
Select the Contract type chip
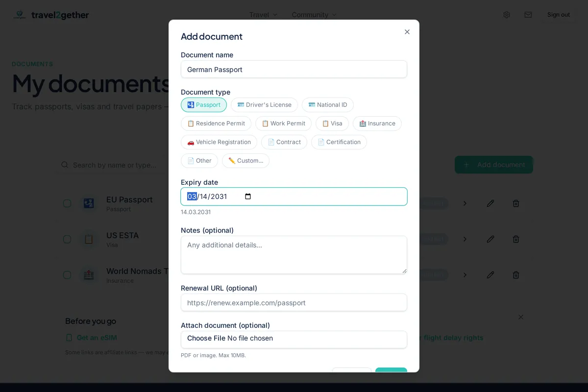click(284, 142)
